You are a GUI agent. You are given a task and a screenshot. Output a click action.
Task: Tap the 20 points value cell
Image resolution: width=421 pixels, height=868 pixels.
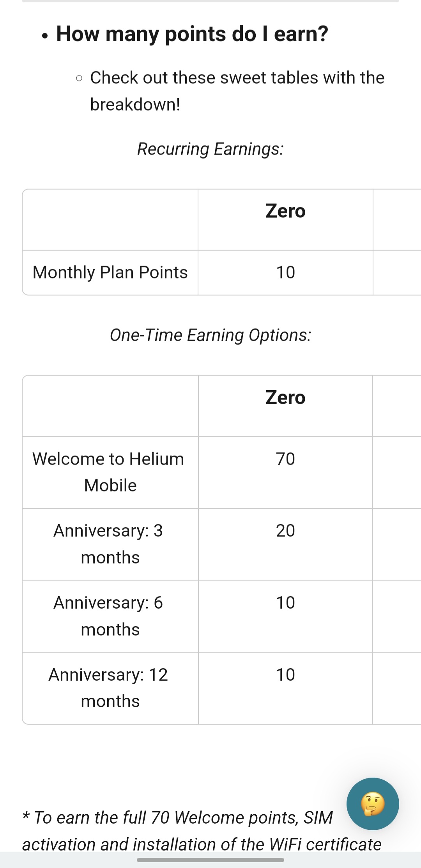(x=285, y=531)
